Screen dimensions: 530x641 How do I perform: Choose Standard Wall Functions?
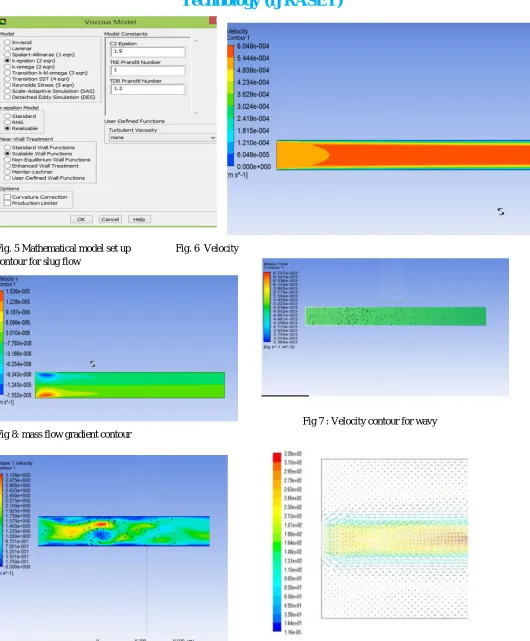(x=7, y=147)
